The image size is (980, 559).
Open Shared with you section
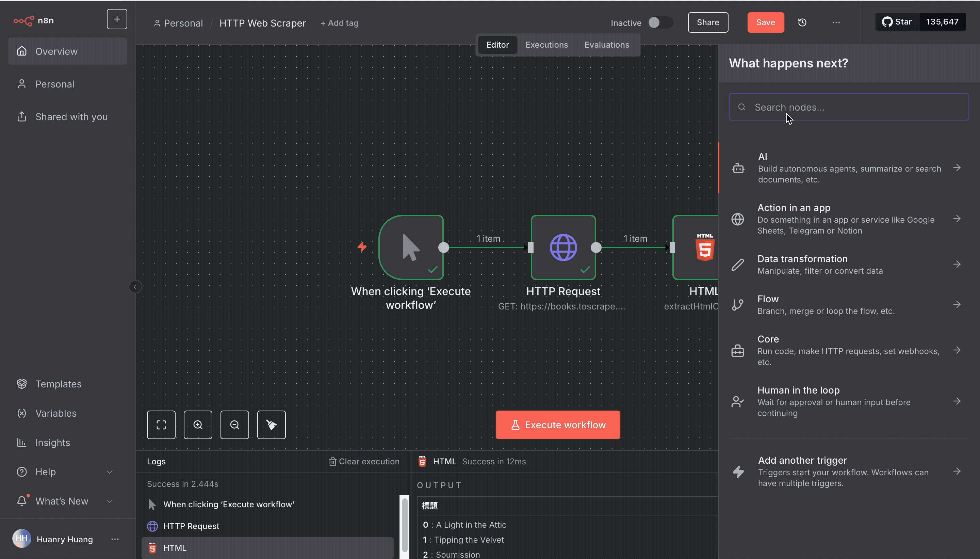(67, 117)
